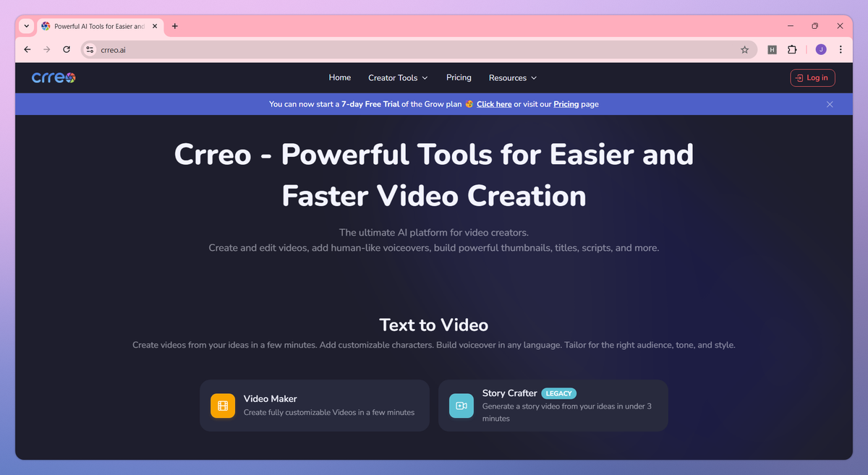Open the Chrome profile avatar

point(820,50)
